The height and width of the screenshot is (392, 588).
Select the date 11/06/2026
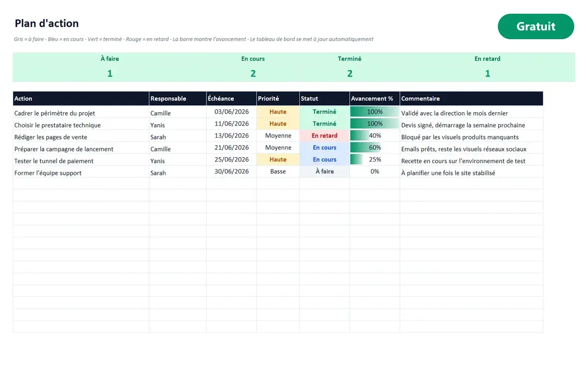click(x=231, y=123)
